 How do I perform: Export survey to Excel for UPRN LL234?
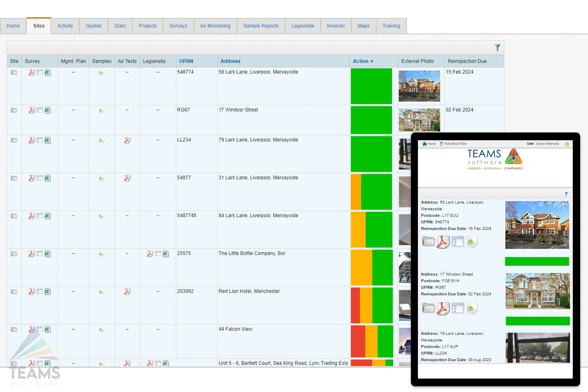pyautogui.click(x=47, y=140)
